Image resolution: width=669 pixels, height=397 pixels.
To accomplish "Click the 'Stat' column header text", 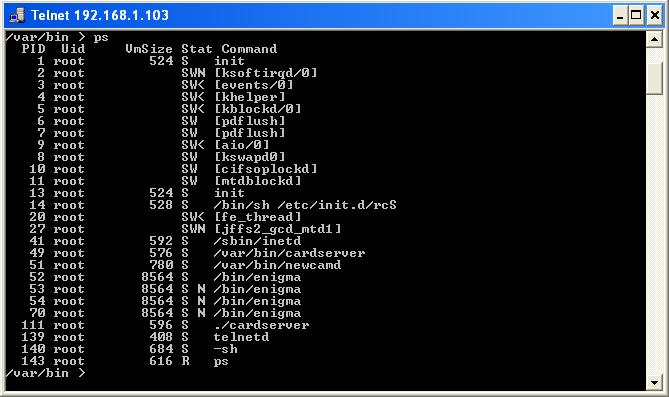I will pos(197,49).
